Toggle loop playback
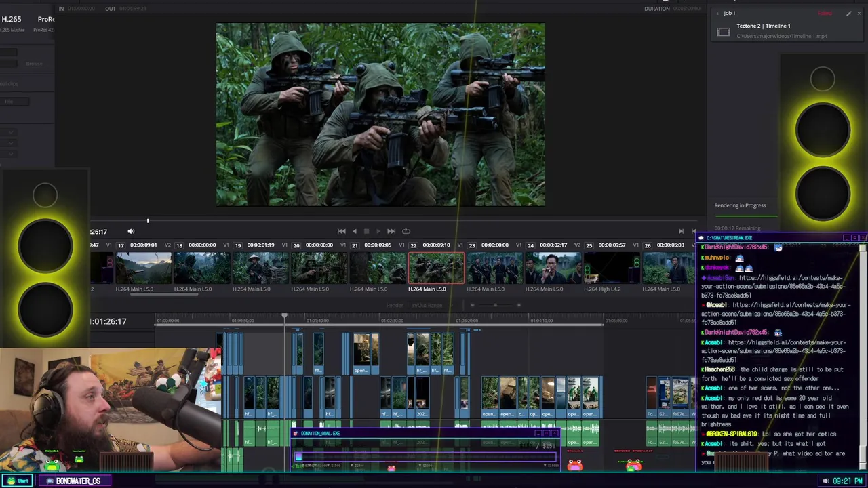This screenshot has height=488, width=868. click(x=406, y=231)
